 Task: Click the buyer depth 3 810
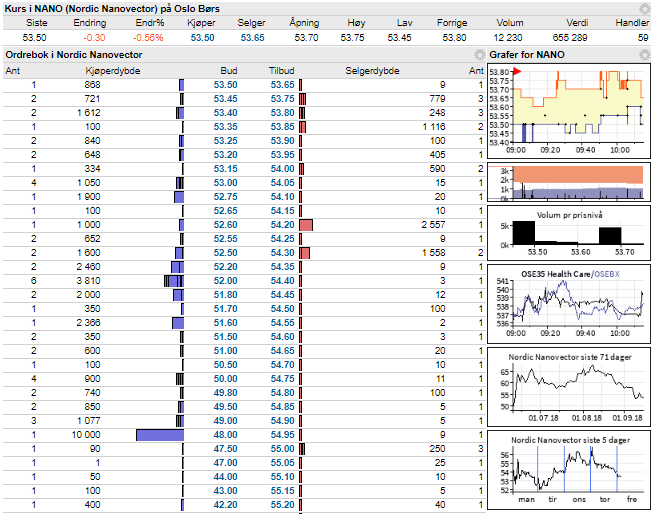pos(88,281)
